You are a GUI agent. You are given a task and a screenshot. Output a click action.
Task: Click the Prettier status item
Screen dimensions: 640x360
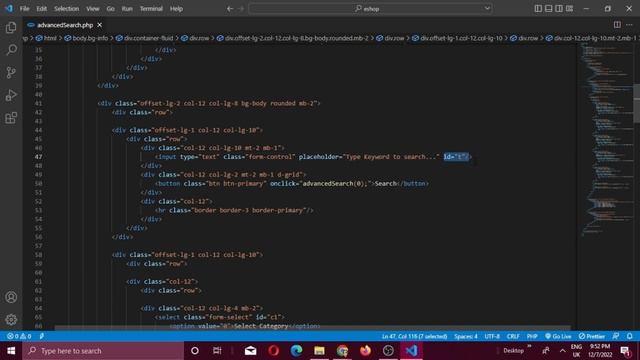(592, 336)
